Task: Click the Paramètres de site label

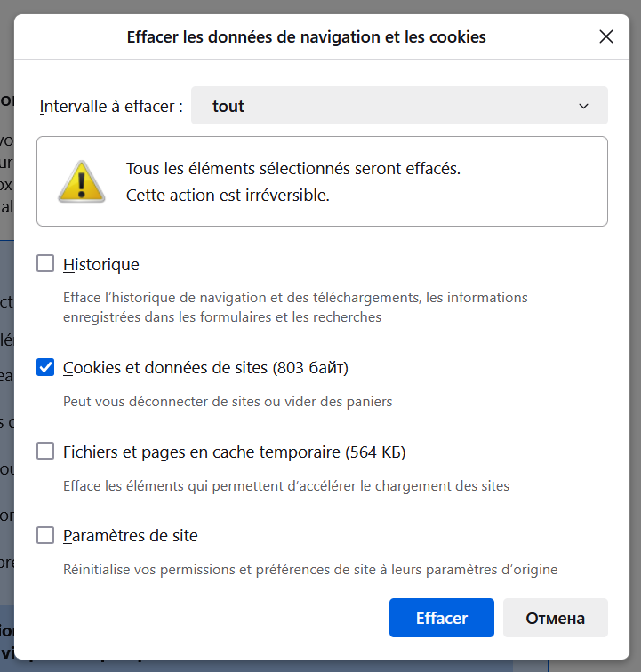Action: [x=131, y=536]
